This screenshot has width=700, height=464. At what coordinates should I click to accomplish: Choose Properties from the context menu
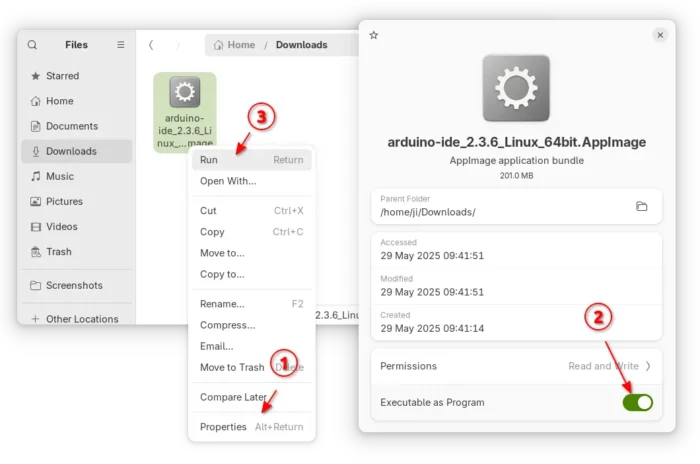pos(252,427)
